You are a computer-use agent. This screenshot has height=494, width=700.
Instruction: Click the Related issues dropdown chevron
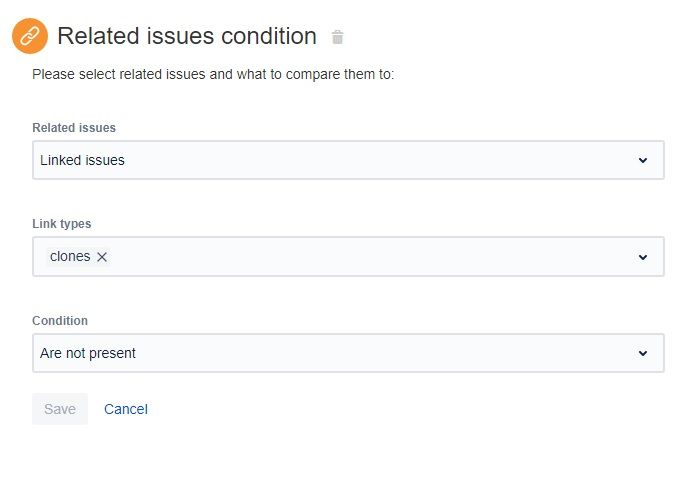click(643, 160)
